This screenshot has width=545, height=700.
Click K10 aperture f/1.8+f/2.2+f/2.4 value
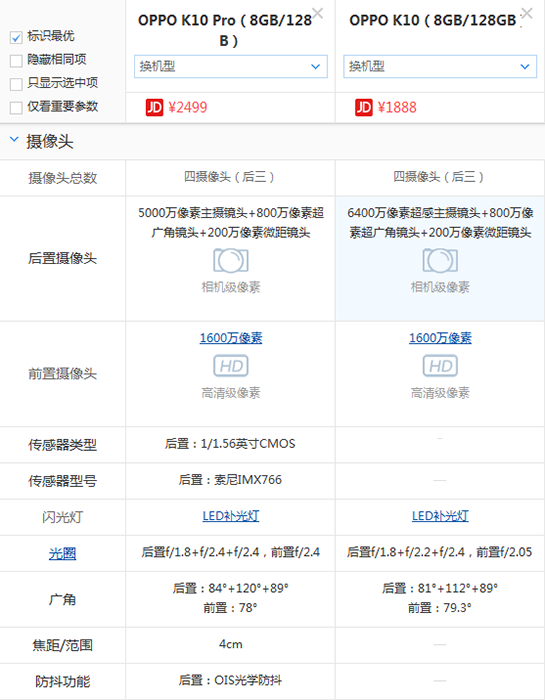[440, 552]
